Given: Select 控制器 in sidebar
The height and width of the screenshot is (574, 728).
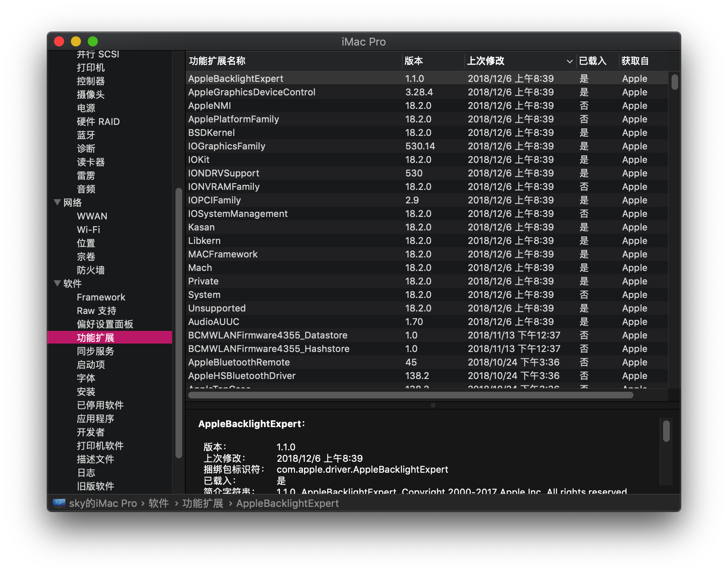Looking at the screenshot, I should [91, 81].
